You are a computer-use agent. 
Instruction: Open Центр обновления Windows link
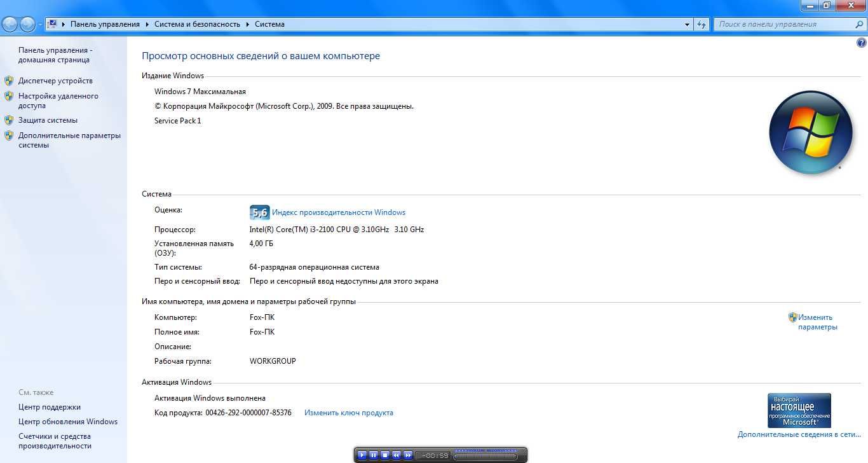[x=68, y=422]
